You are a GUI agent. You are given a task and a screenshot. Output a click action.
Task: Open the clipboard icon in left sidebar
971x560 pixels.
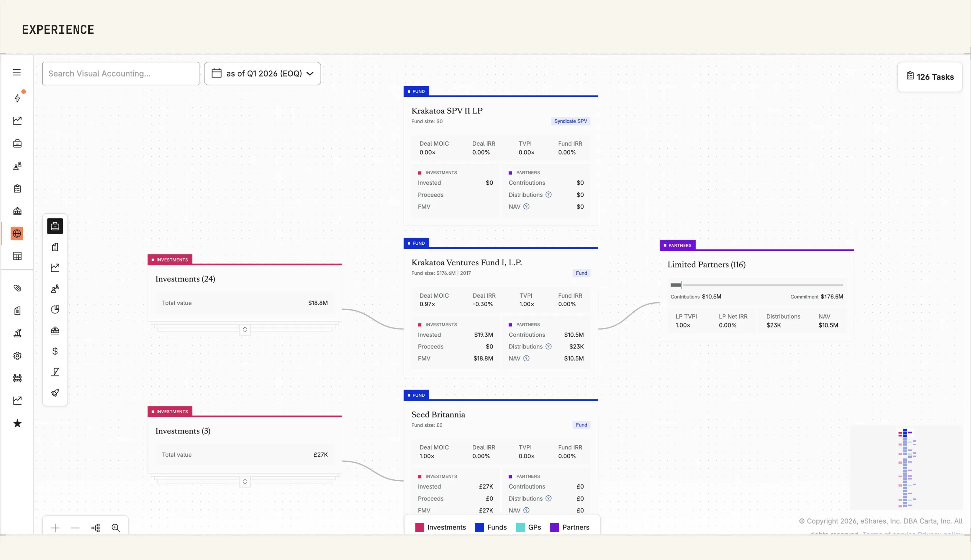click(17, 188)
